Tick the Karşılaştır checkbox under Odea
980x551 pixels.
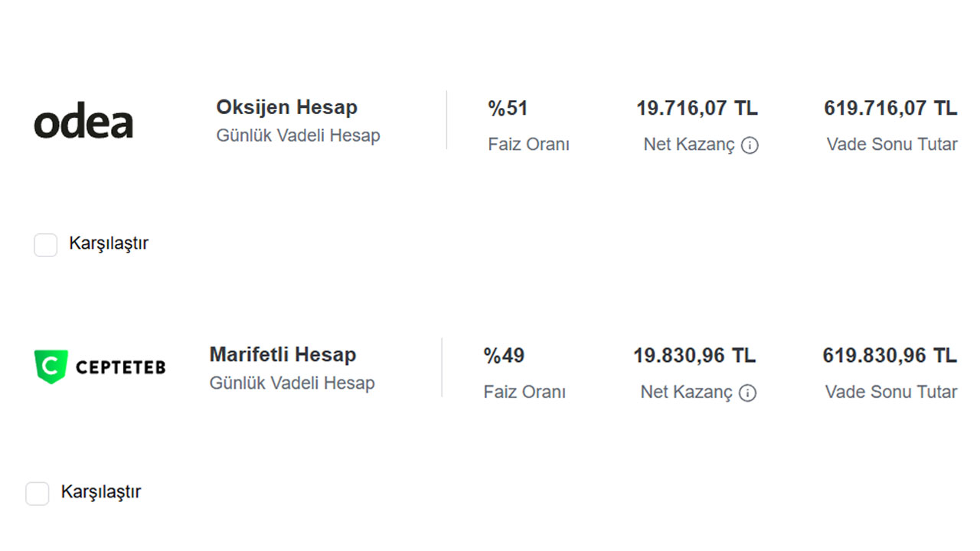[x=46, y=245]
